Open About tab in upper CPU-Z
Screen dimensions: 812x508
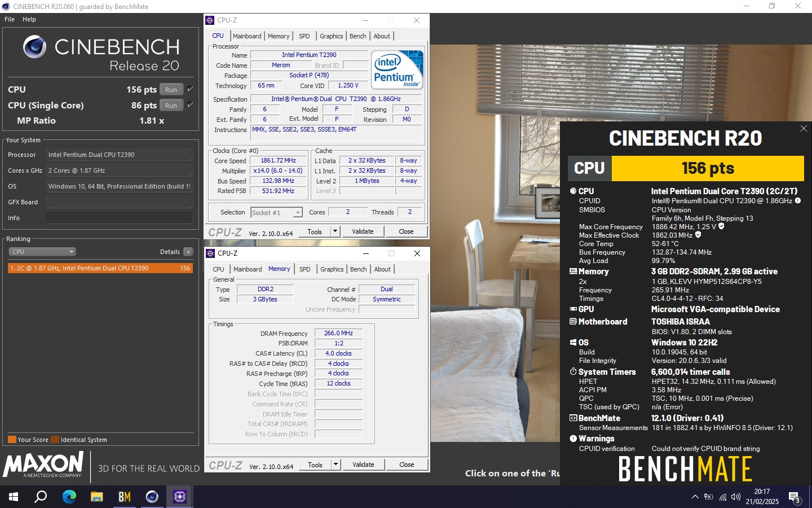click(382, 36)
